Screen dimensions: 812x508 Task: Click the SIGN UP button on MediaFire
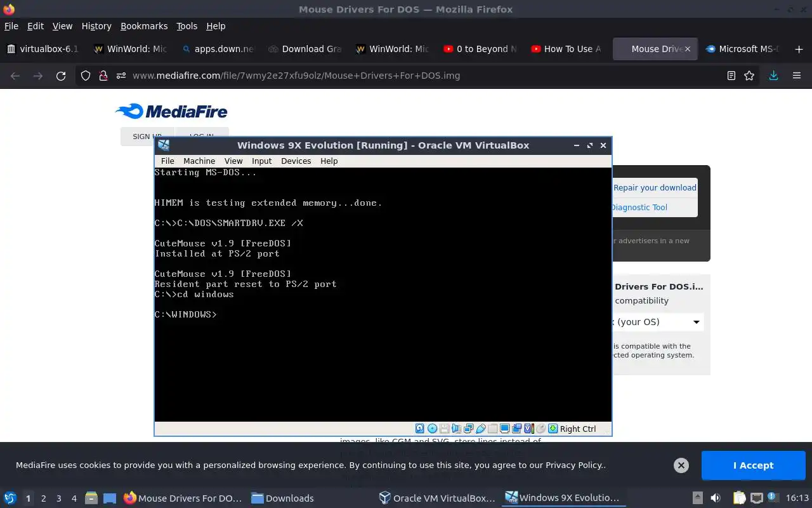tap(147, 137)
